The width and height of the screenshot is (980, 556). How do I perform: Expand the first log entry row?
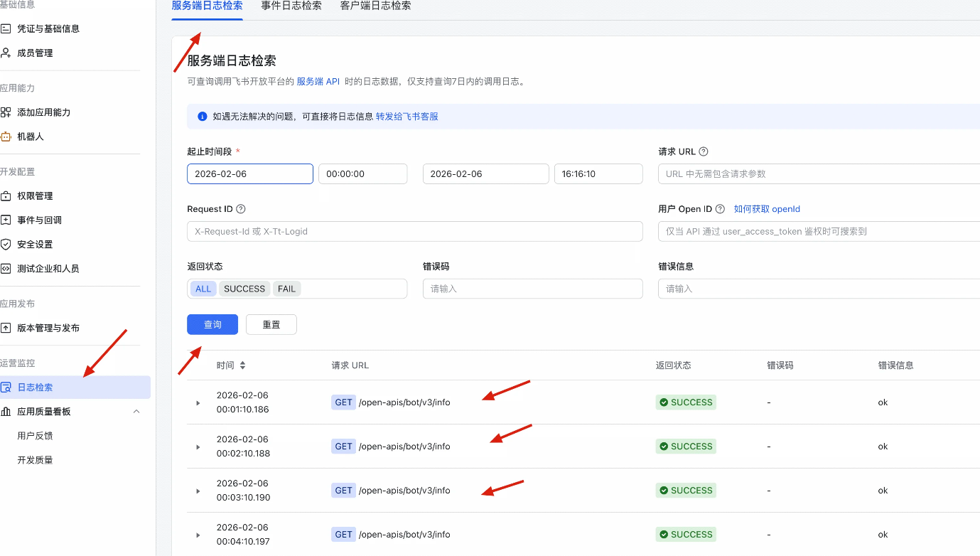[198, 402]
